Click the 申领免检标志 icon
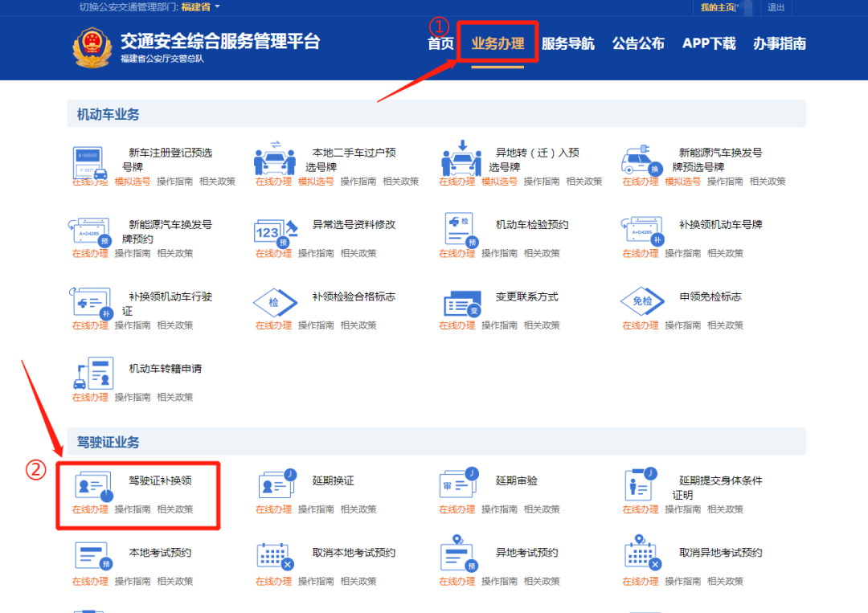868x613 pixels. pos(642,303)
